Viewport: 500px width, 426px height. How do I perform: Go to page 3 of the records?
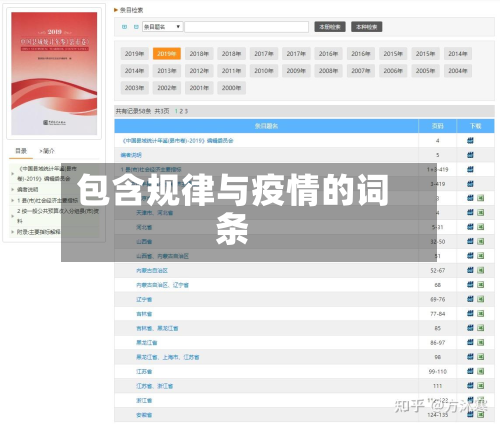coord(186,111)
